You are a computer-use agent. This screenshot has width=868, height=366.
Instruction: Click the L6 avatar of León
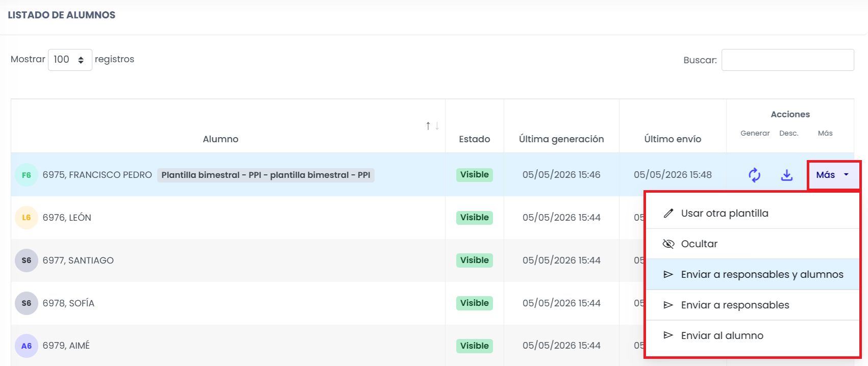[27, 218]
